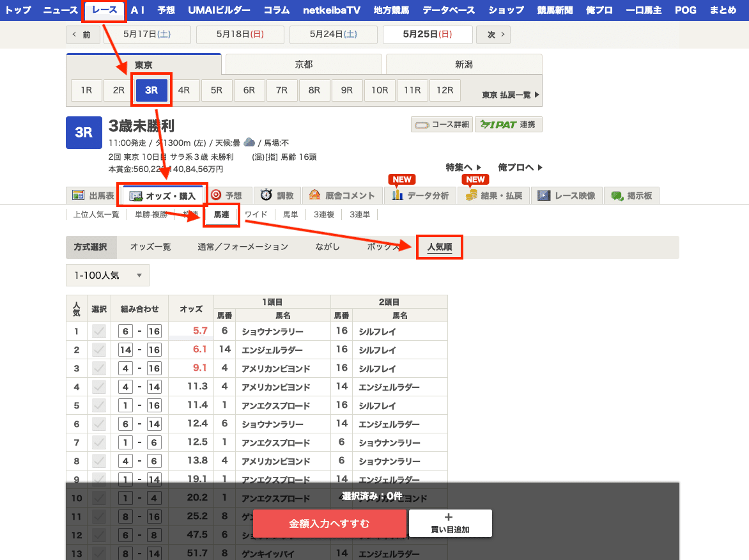Select the 3連単 bet type tab
This screenshot has height=560, width=749.
pos(360,215)
